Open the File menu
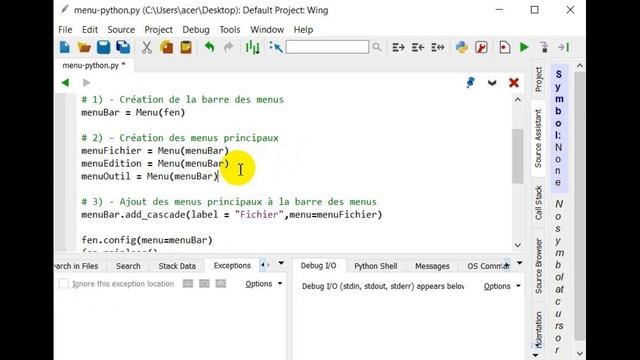Viewport: 640px width, 360px height. pos(65,30)
